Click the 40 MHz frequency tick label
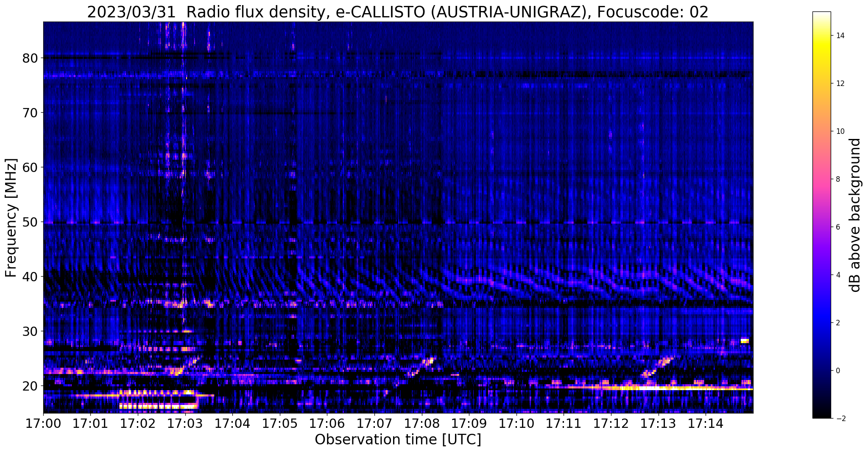 click(30, 277)
